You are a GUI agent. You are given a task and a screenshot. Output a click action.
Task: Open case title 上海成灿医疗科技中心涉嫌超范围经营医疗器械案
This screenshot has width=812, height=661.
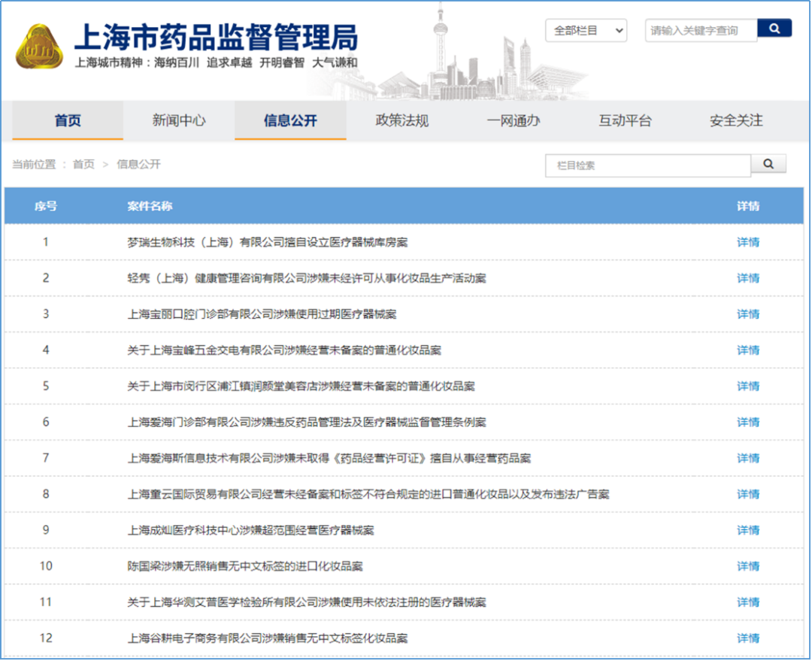tap(250, 530)
